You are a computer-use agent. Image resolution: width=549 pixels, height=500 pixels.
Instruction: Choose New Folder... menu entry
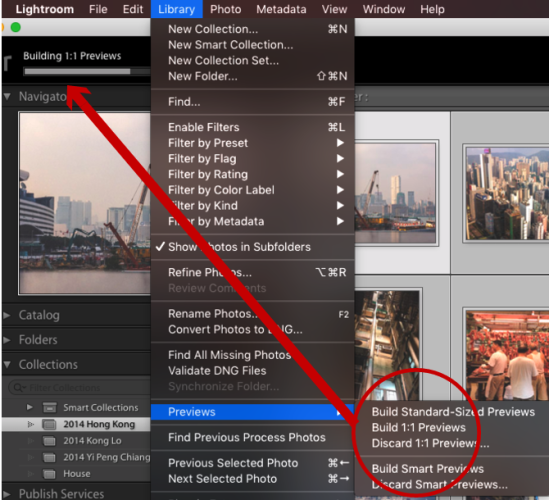[252, 76]
